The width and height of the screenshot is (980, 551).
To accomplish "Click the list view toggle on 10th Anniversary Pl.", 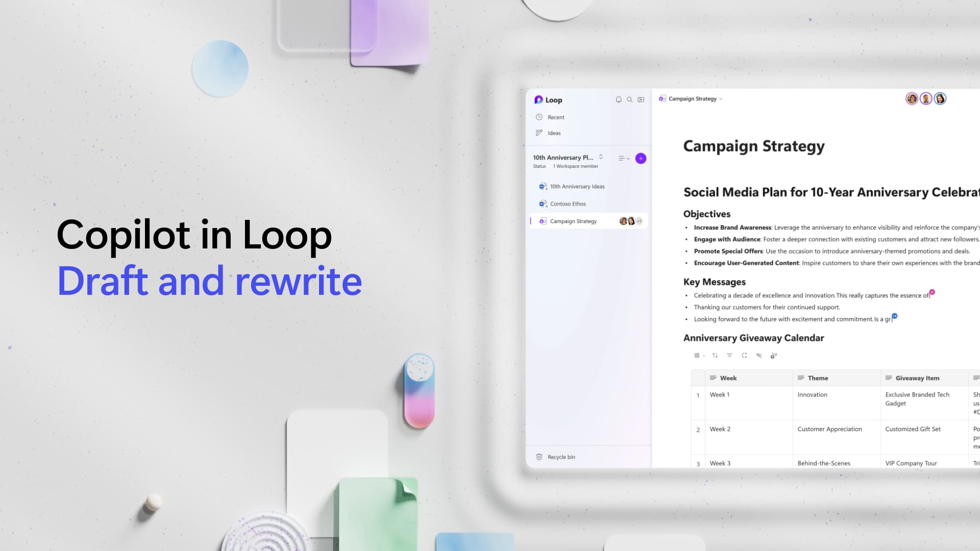I will pos(621,158).
